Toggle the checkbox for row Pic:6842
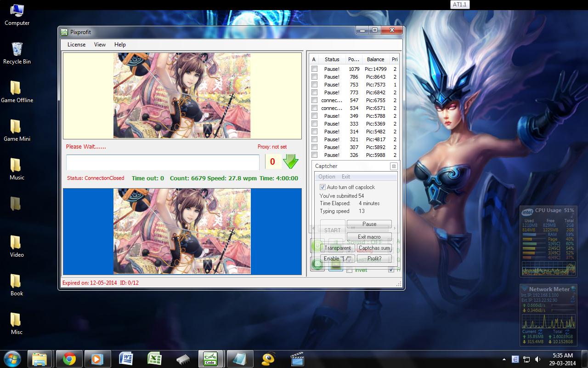This screenshot has width=588, height=368. coord(315,92)
